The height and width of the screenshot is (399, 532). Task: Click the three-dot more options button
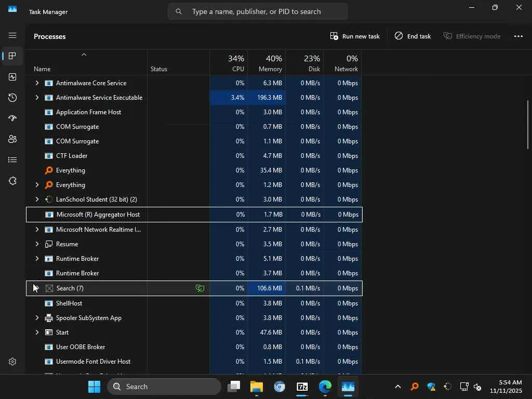pyautogui.click(x=518, y=36)
